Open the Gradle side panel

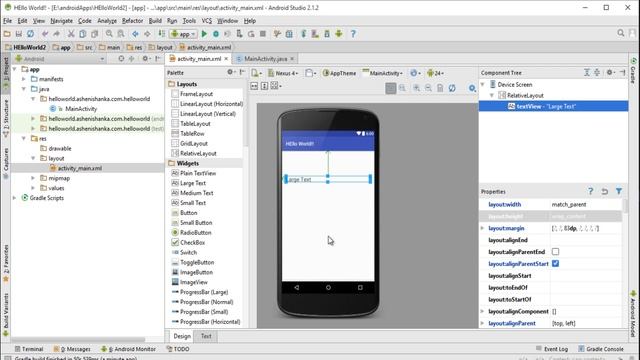click(633, 70)
